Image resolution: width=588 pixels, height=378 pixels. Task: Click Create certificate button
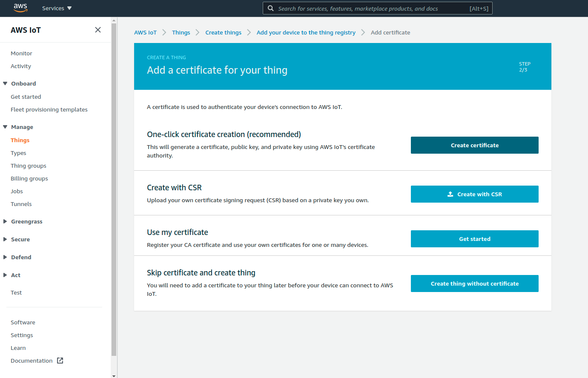(475, 145)
